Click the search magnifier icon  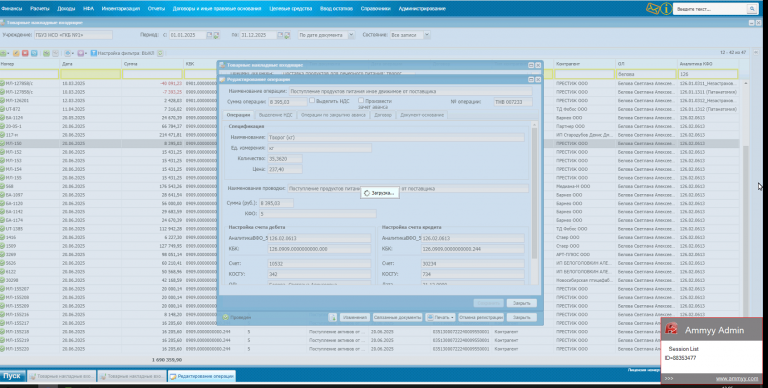(x=752, y=9)
